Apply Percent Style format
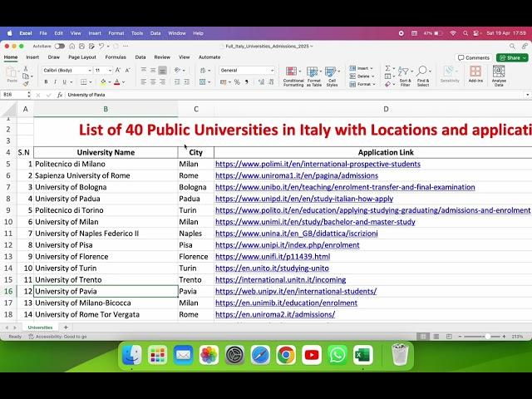 (x=237, y=81)
